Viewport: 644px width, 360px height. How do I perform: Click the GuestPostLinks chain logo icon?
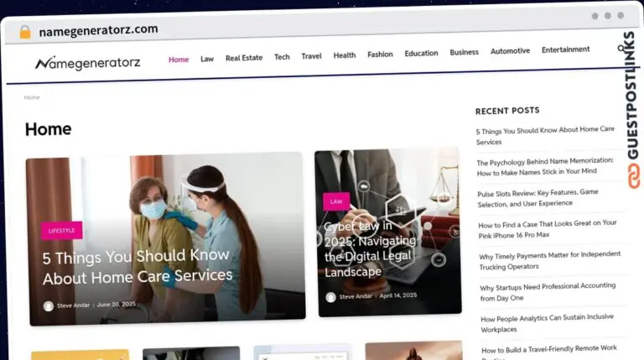pos(632,176)
